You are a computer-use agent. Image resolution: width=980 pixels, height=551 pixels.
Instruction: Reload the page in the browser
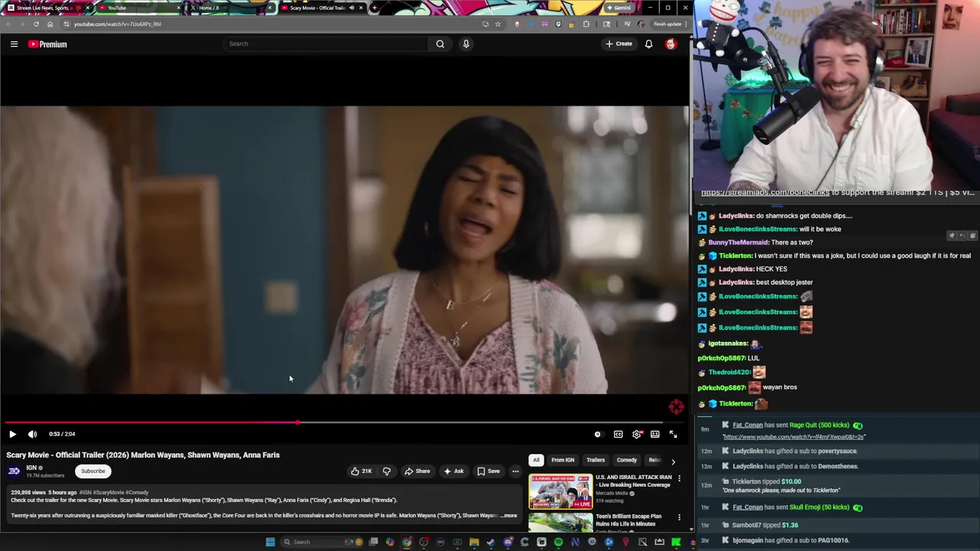[x=36, y=24]
